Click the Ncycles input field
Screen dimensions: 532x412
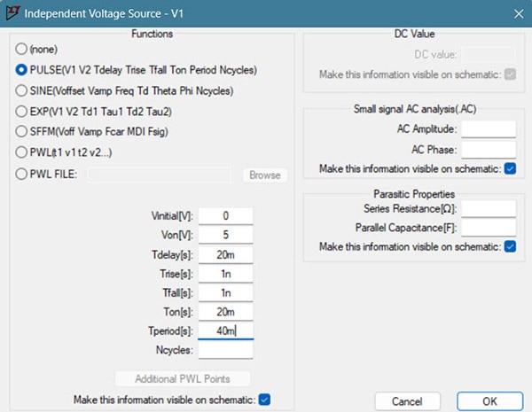[x=226, y=351]
